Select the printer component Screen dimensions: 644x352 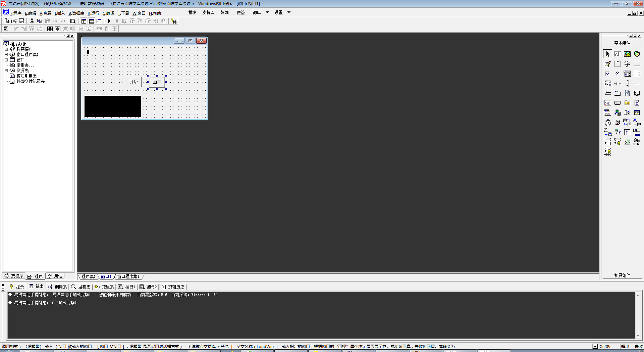pyautogui.click(x=618, y=122)
